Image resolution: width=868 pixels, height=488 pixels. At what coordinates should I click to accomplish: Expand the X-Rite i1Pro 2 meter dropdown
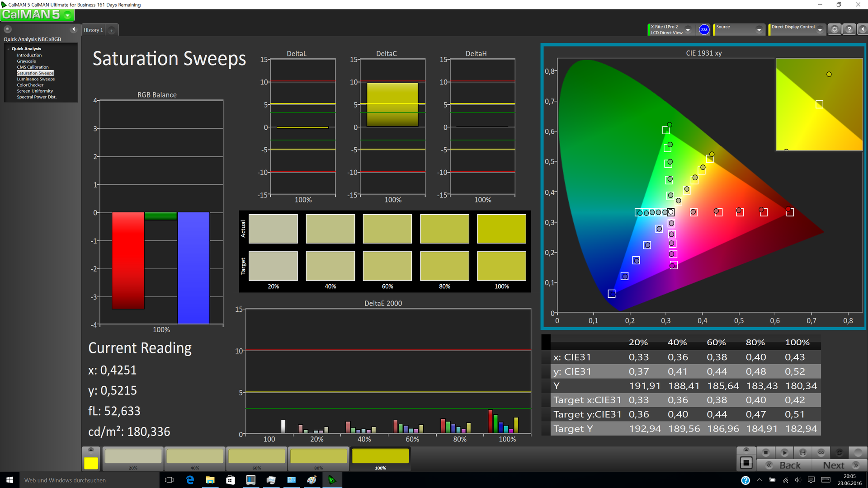[x=688, y=30]
